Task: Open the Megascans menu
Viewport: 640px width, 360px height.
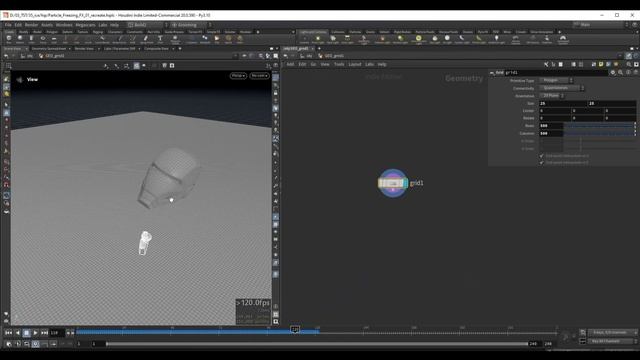Action: point(85,25)
